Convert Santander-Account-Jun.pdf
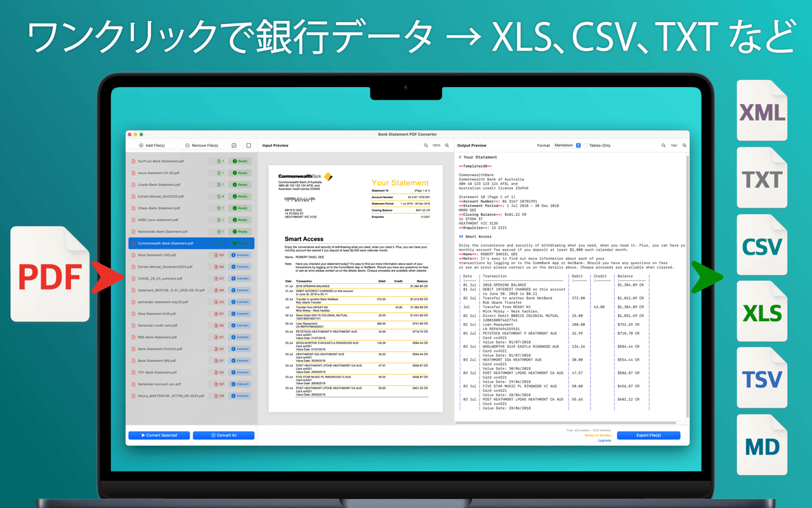The width and height of the screenshot is (812, 508). coord(240,384)
